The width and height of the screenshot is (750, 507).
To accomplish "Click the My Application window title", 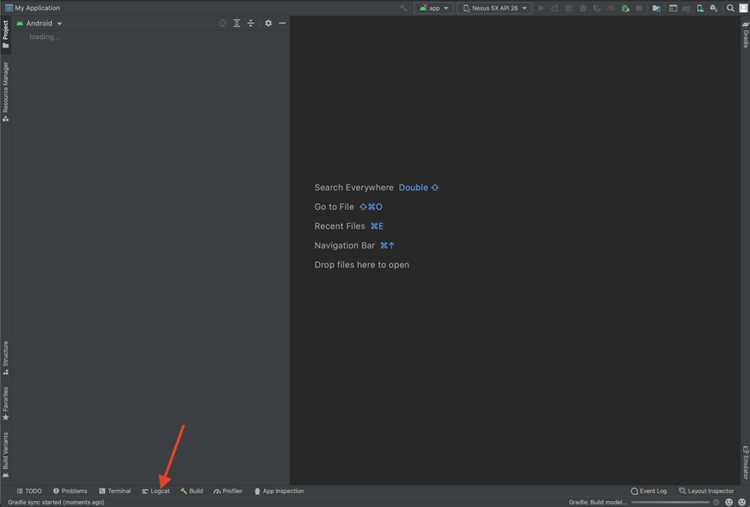I will 37,8.
